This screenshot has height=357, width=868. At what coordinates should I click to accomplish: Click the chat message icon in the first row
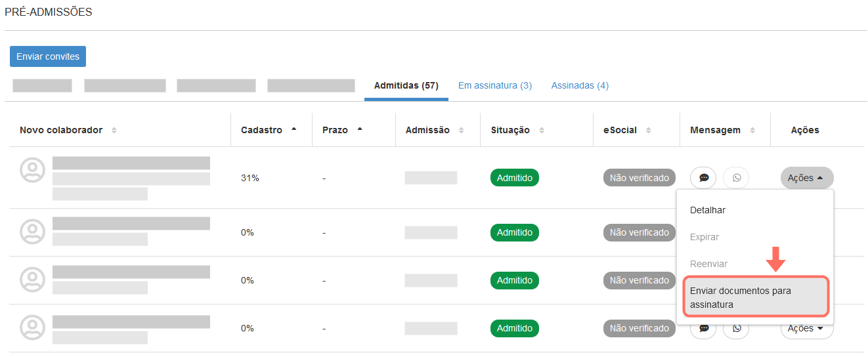(703, 178)
